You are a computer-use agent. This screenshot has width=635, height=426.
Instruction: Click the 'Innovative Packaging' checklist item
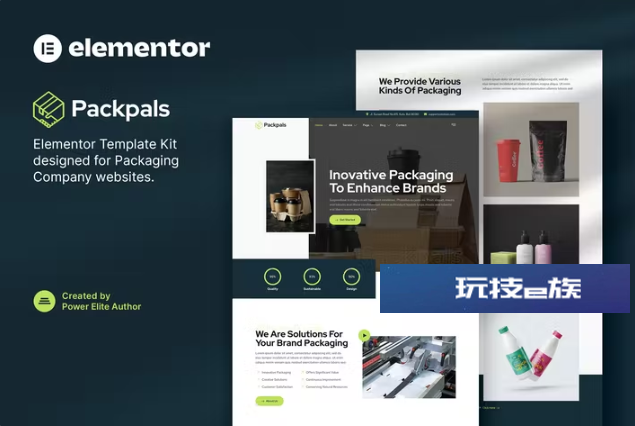coord(276,372)
